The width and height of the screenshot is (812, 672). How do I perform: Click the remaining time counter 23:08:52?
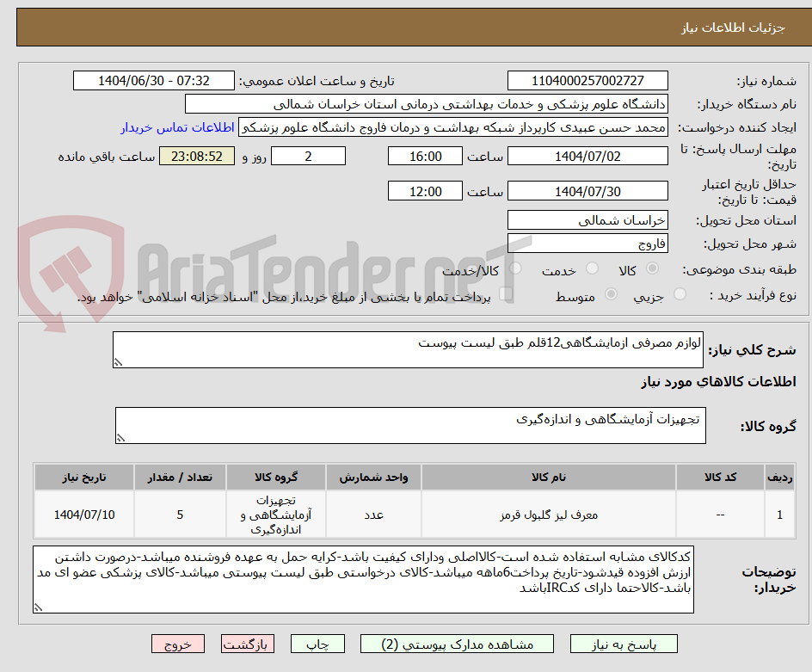[x=197, y=156]
